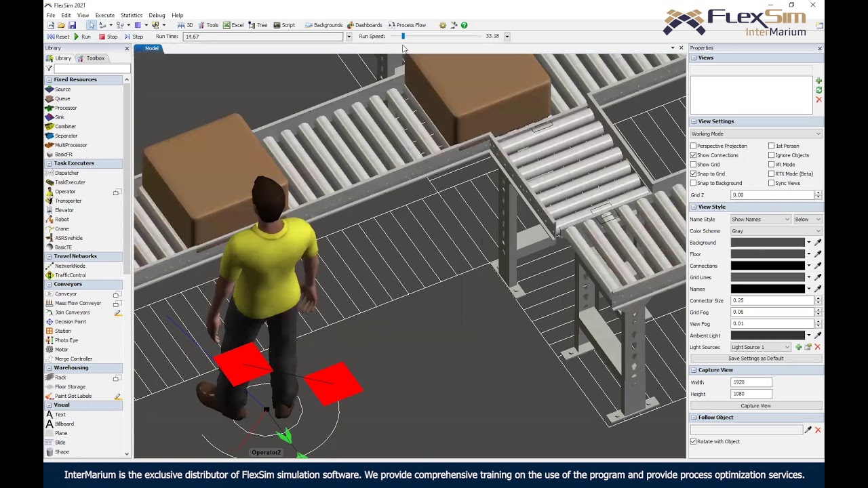Click the red X delete view icon
This screenshot has width=868, height=488.
(818, 100)
